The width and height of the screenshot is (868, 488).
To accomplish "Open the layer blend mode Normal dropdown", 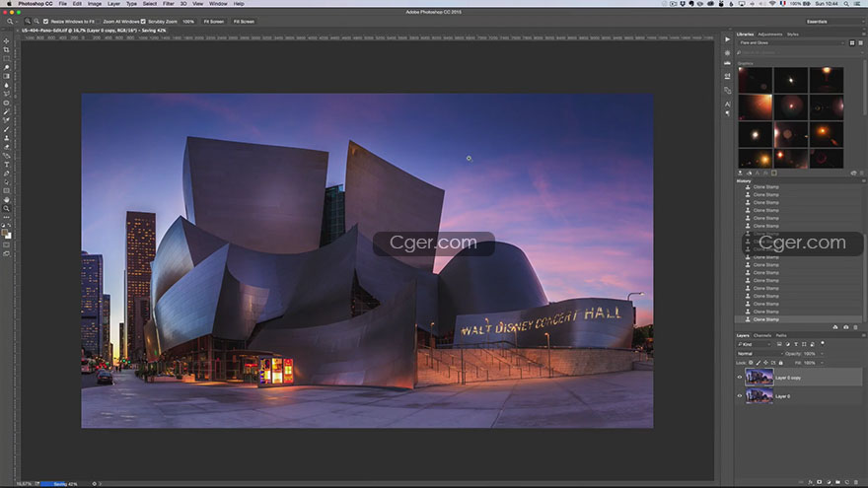I will pyautogui.click(x=759, y=354).
